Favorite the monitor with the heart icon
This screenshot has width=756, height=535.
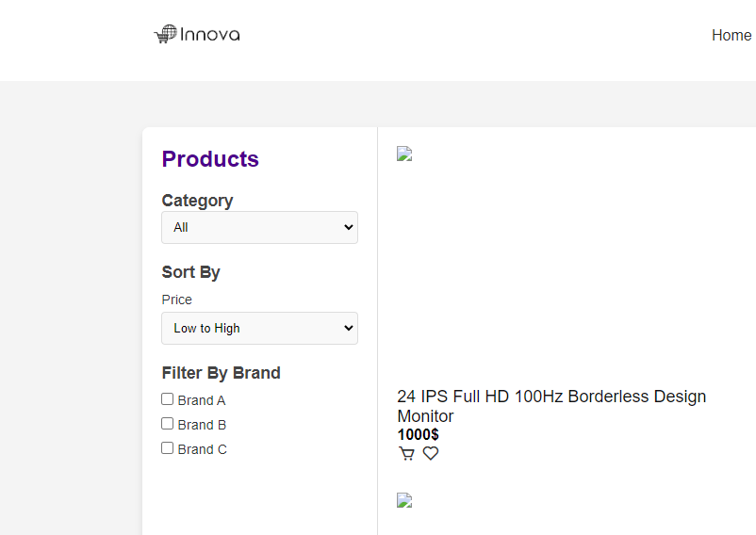pyautogui.click(x=431, y=454)
